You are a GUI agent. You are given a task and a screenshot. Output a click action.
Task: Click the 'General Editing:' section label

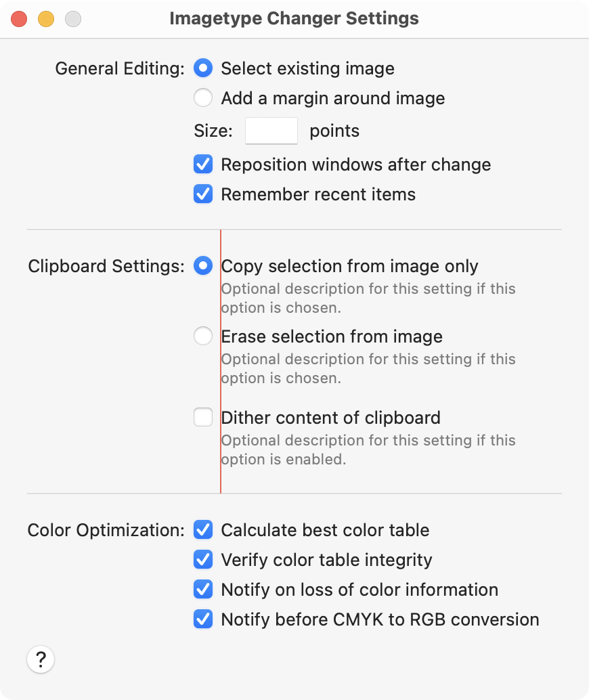tap(120, 68)
